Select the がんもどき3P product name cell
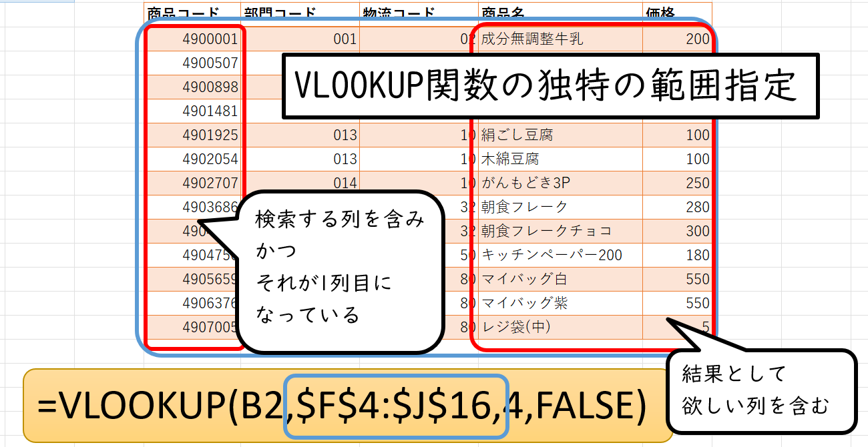868x447 pixels. point(560,183)
